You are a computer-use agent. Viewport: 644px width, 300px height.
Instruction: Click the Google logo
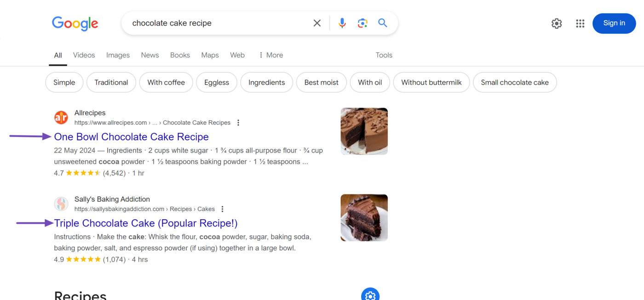pyautogui.click(x=75, y=23)
